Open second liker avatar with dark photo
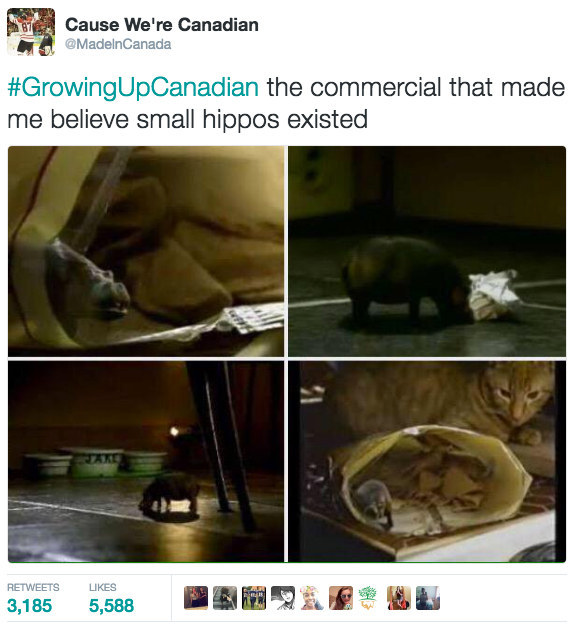Viewport: 581px width, 630px height. (225, 598)
